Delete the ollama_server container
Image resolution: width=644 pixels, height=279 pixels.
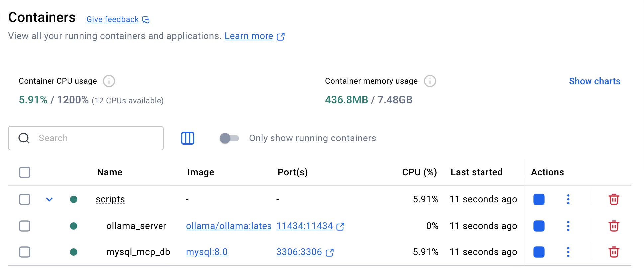point(613,226)
